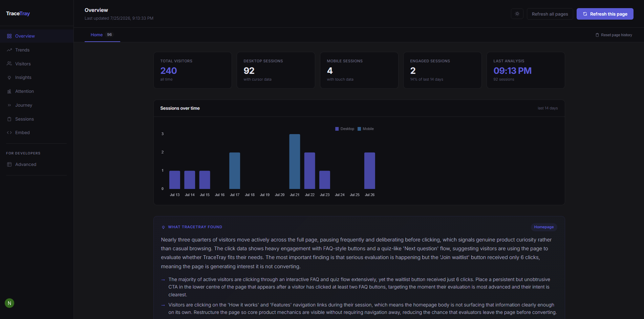Click the 'Last updated' timestamp
Viewport: 644px width, 319px height.
(119, 18)
